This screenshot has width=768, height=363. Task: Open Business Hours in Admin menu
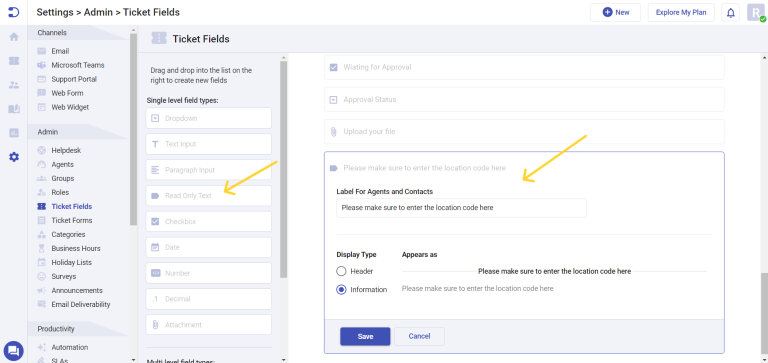point(75,248)
